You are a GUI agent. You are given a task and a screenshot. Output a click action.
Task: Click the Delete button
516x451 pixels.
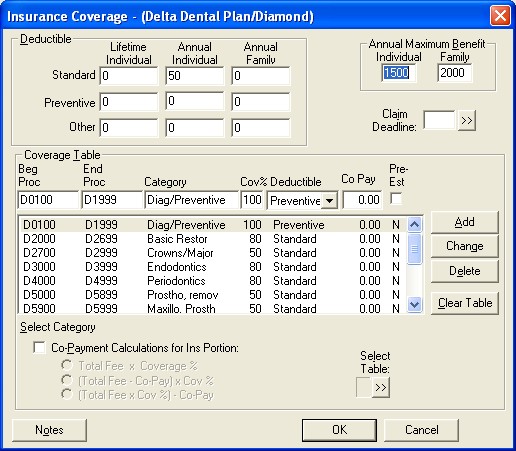pos(464,271)
